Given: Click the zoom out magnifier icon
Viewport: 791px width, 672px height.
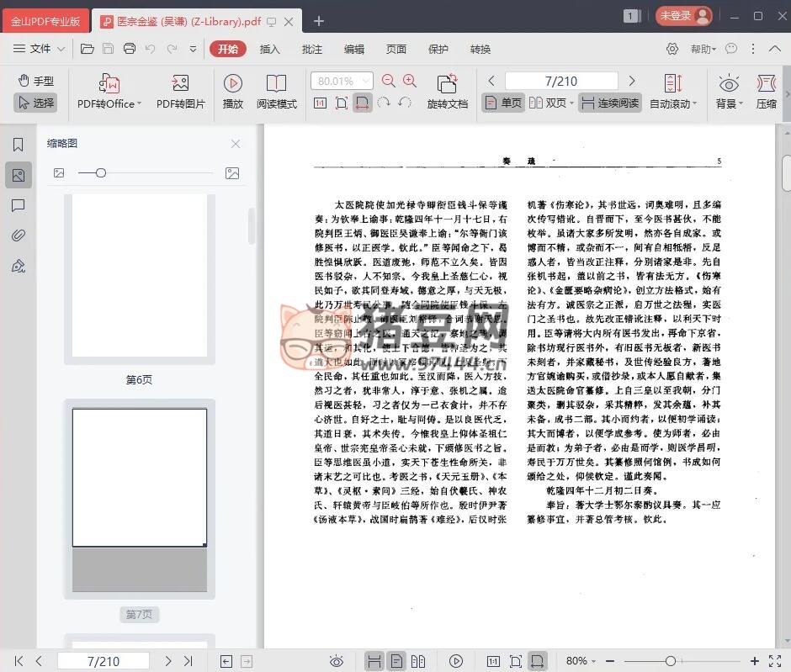Looking at the screenshot, I should click(x=389, y=81).
